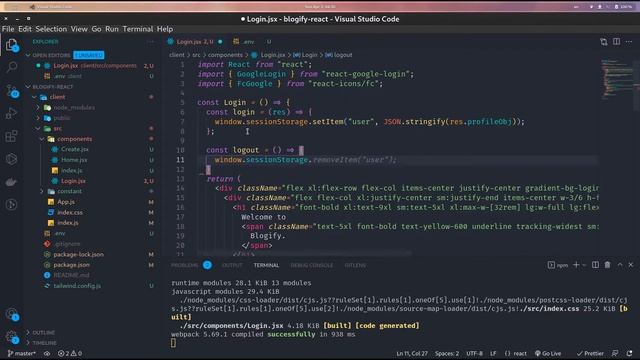
Task: Close the terminal panel
Action: 631,265
